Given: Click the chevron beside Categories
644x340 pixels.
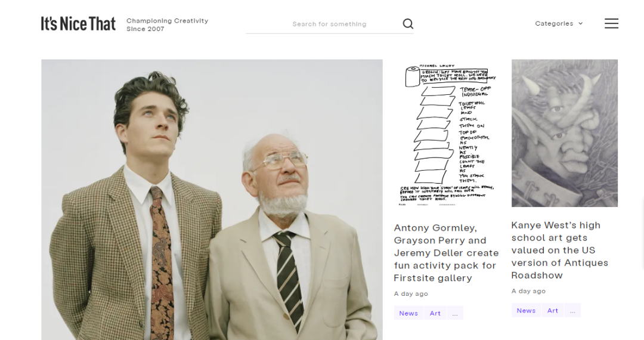Looking at the screenshot, I should 580,23.
